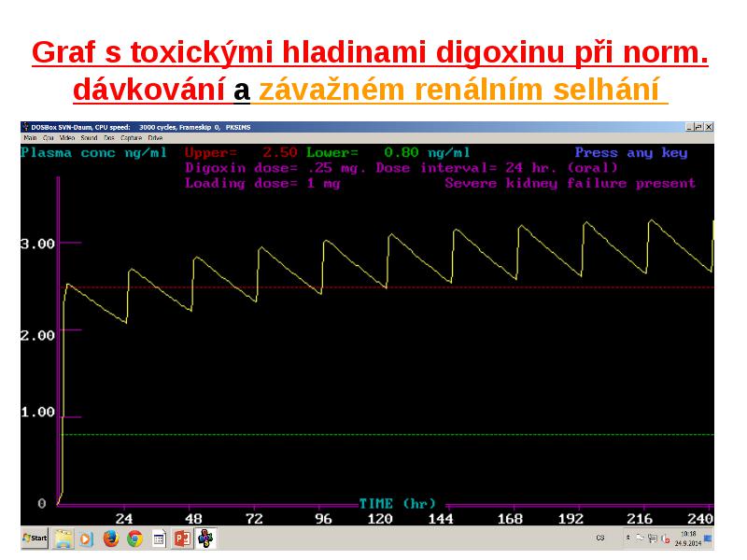Click the 3.00 y-axis value
747x560 pixels.
tap(38, 245)
